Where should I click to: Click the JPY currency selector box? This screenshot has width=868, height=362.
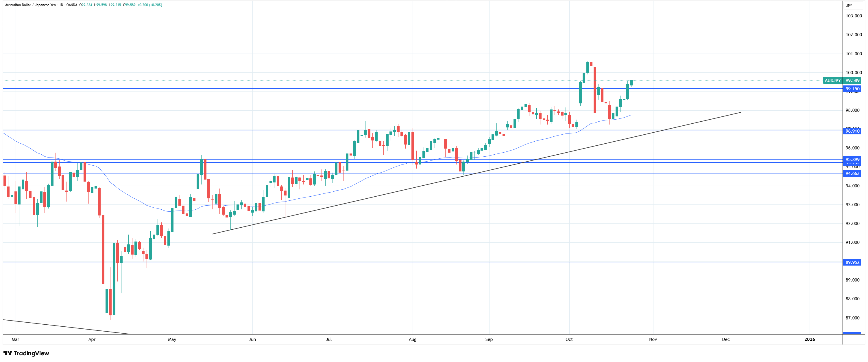click(x=849, y=6)
